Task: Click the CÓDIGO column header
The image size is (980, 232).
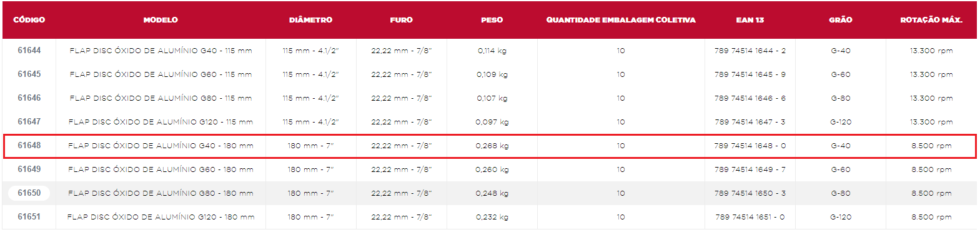Action: [29, 20]
